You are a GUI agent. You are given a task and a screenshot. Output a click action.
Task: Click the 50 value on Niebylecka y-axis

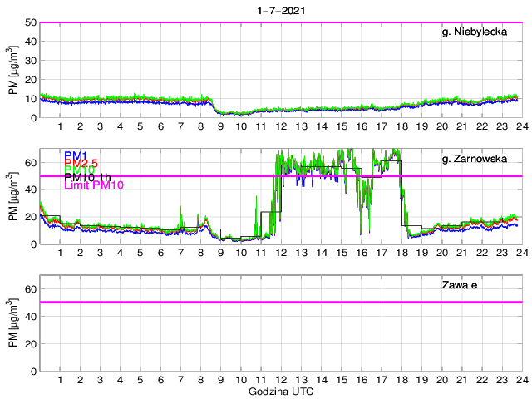coord(30,22)
